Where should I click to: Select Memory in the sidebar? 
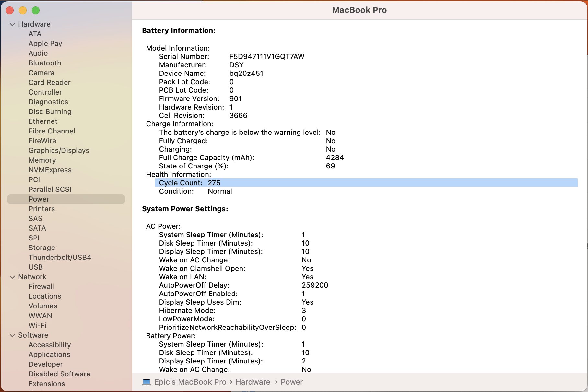point(42,160)
